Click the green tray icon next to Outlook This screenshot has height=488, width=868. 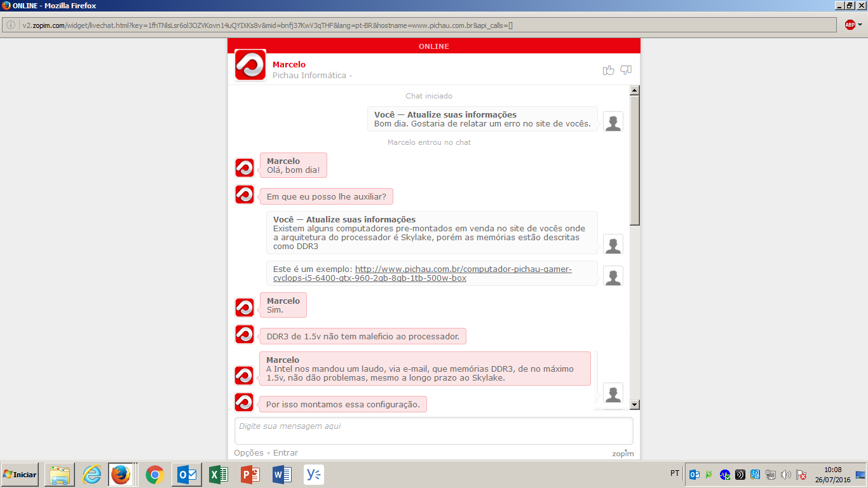709,475
